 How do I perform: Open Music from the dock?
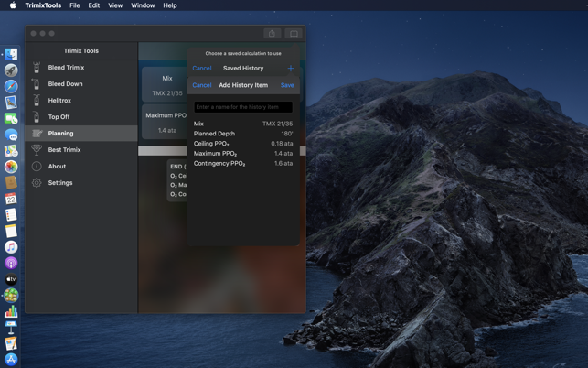pos(11,247)
